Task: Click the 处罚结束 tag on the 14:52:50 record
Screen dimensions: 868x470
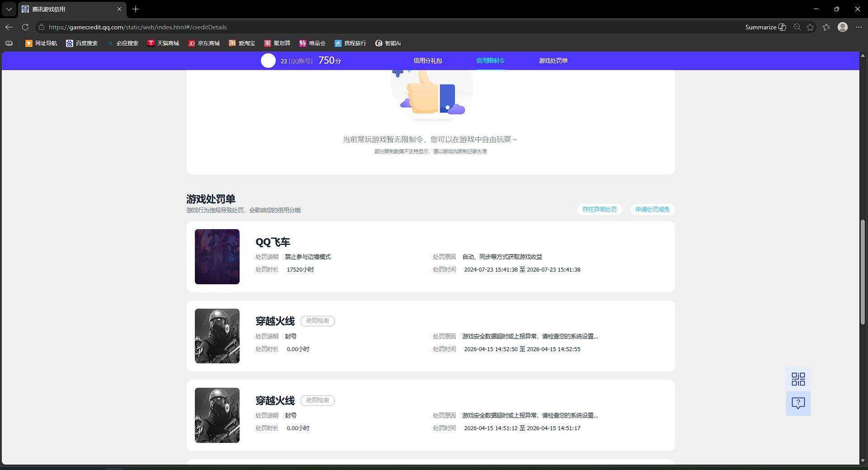Action: pos(317,321)
